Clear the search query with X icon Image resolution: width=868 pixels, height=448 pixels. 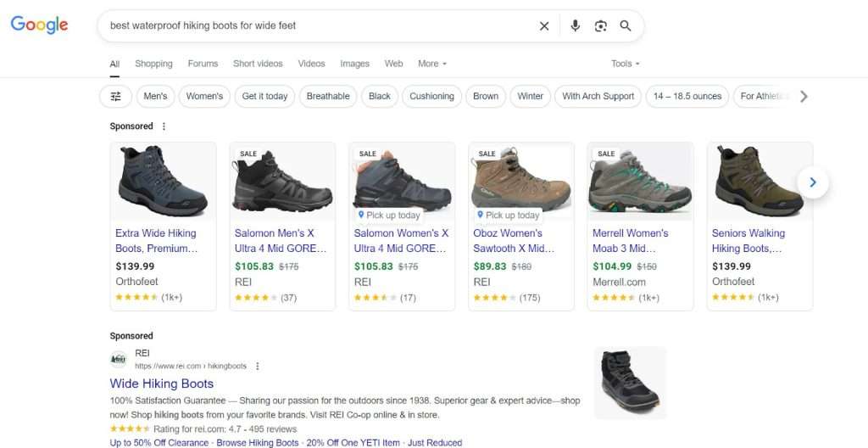544,26
